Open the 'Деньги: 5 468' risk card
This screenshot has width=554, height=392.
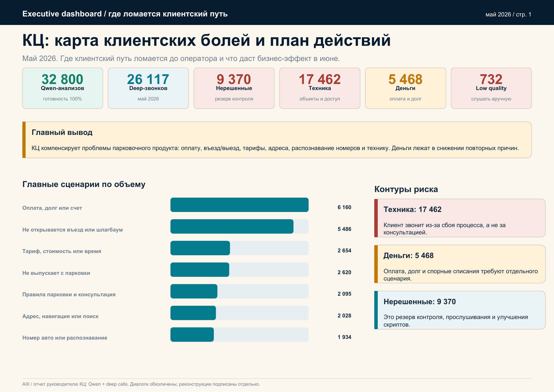click(460, 264)
